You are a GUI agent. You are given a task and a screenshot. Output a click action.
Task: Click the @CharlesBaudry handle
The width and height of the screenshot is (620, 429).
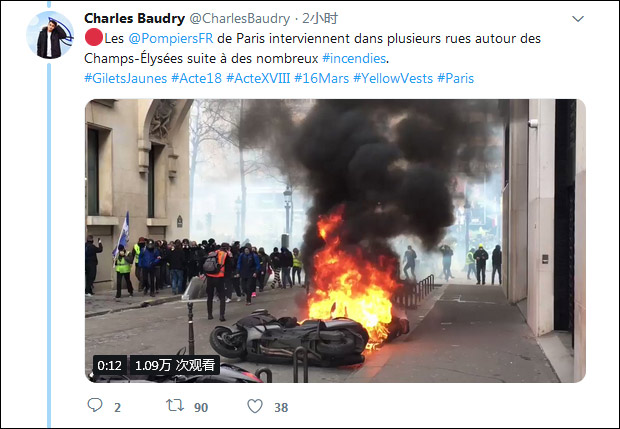pyautogui.click(x=240, y=18)
